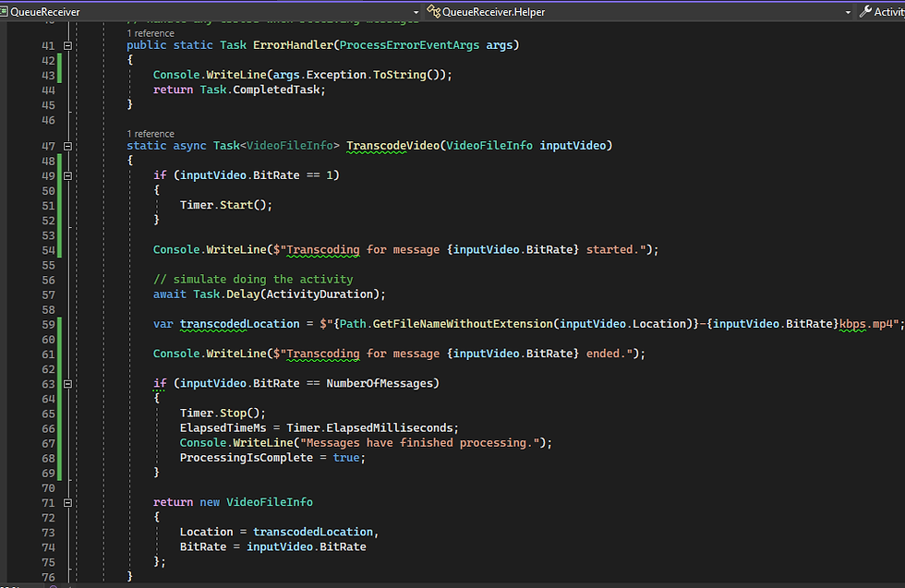The width and height of the screenshot is (905, 588).
Task: Click 'Timer.Start();' on line 51
Action: pos(225,205)
